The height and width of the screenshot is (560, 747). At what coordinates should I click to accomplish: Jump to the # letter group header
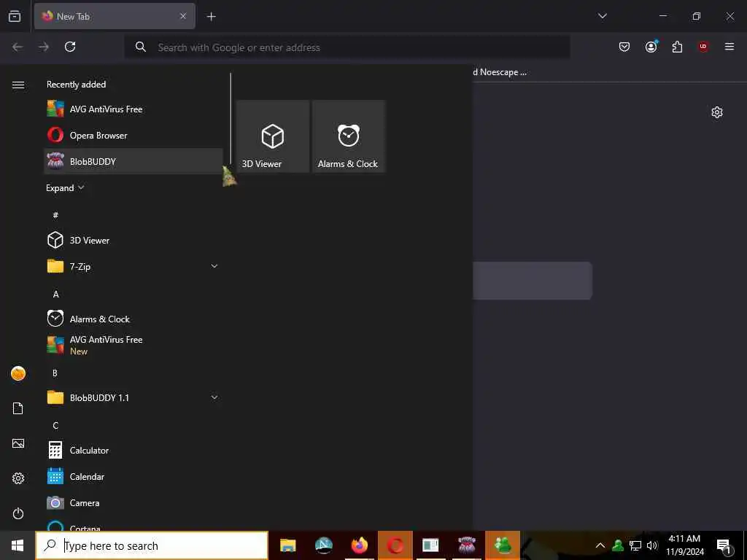point(55,215)
